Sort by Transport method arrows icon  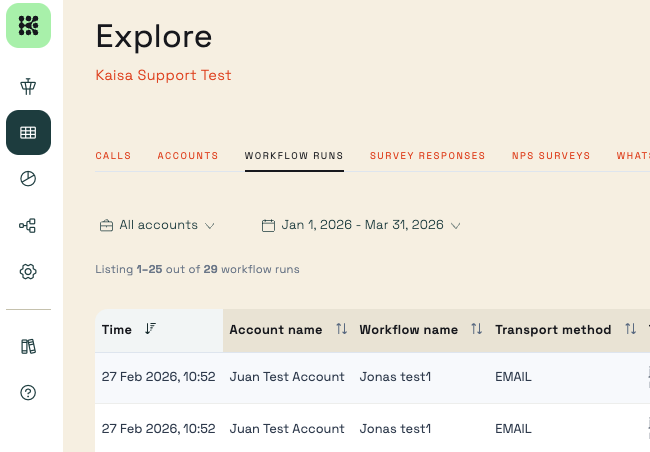coord(631,329)
